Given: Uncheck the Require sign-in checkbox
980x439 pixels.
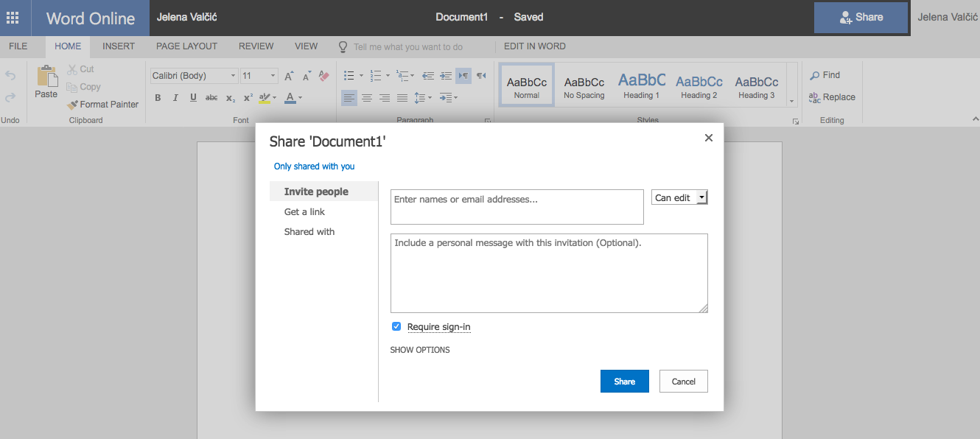Looking at the screenshot, I should [396, 326].
